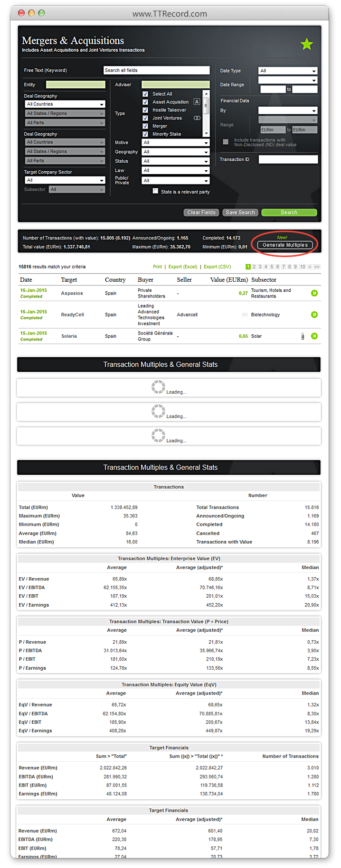The height and width of the screenshot is (868, 341).
Task: Click the Generate Multiples button
Action: [285, 245]
